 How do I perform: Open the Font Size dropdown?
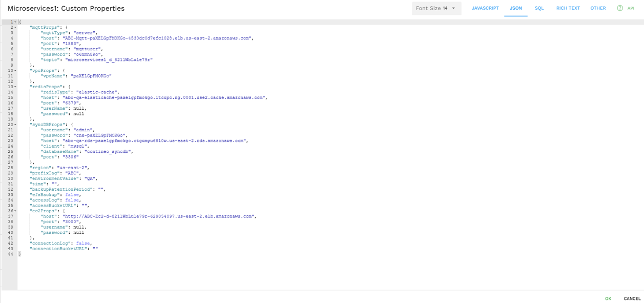[437, 8]
